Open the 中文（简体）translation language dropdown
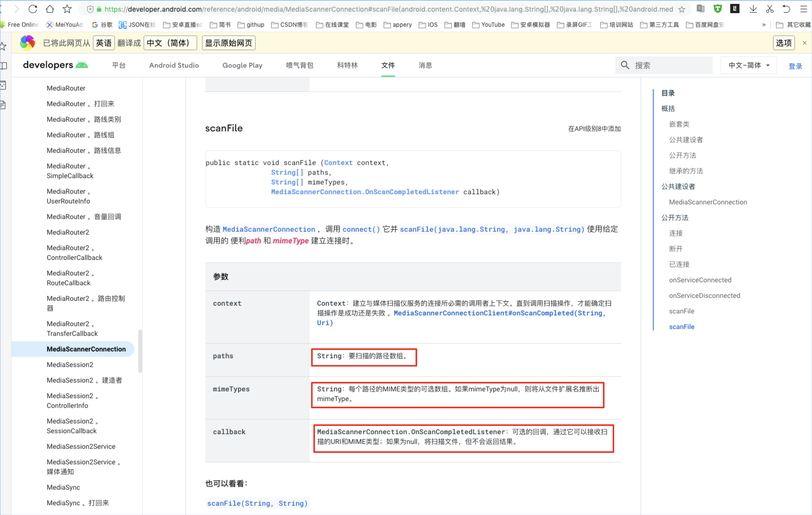 point(170,43)
